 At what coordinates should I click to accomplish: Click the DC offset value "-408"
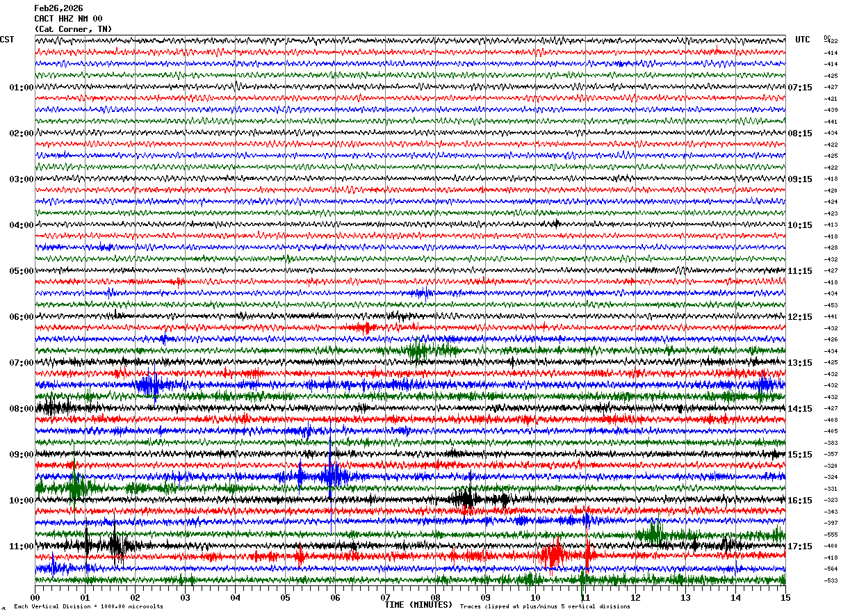coord(831,420)
